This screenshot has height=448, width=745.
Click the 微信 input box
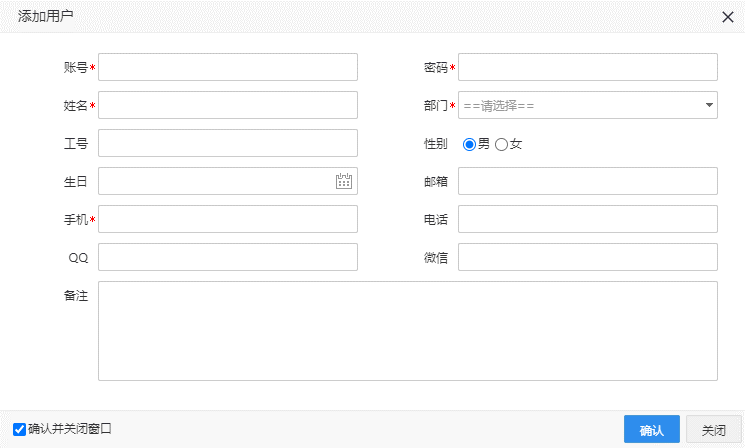[x=588, y=257]
